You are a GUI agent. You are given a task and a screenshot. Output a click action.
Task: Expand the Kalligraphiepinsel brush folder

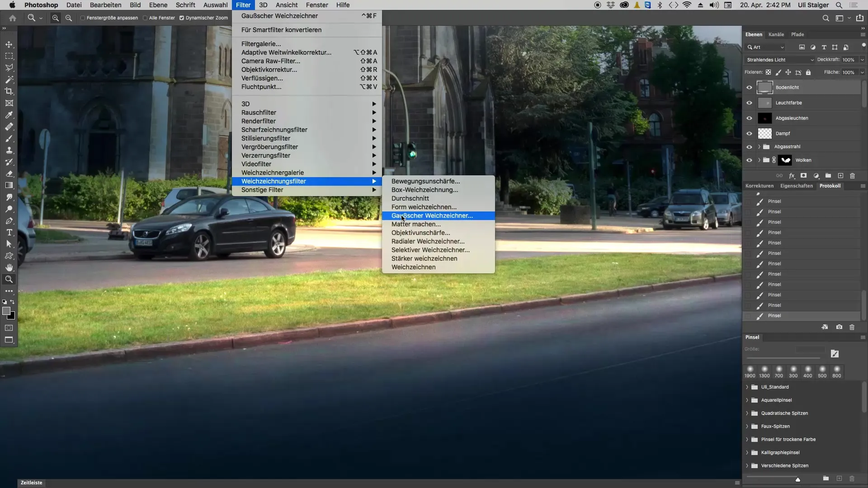pyautogui.click(x=747, y=453)
